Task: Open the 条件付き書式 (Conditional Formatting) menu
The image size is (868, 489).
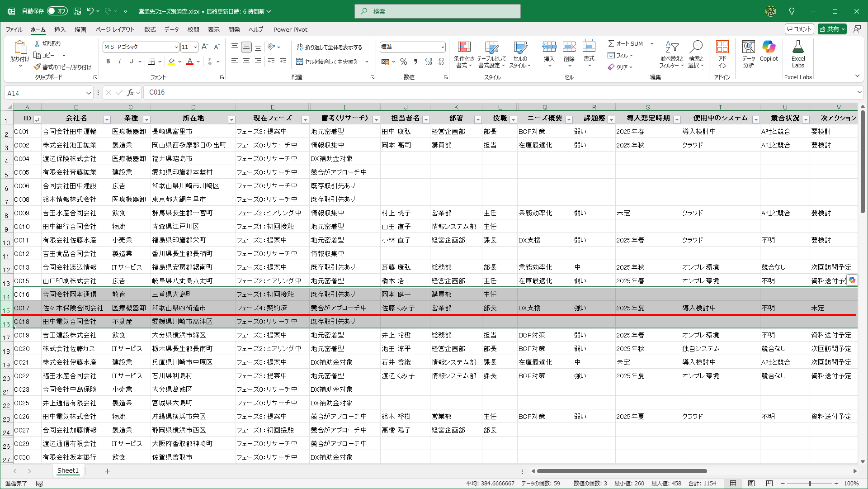Action: coord(464,54)
